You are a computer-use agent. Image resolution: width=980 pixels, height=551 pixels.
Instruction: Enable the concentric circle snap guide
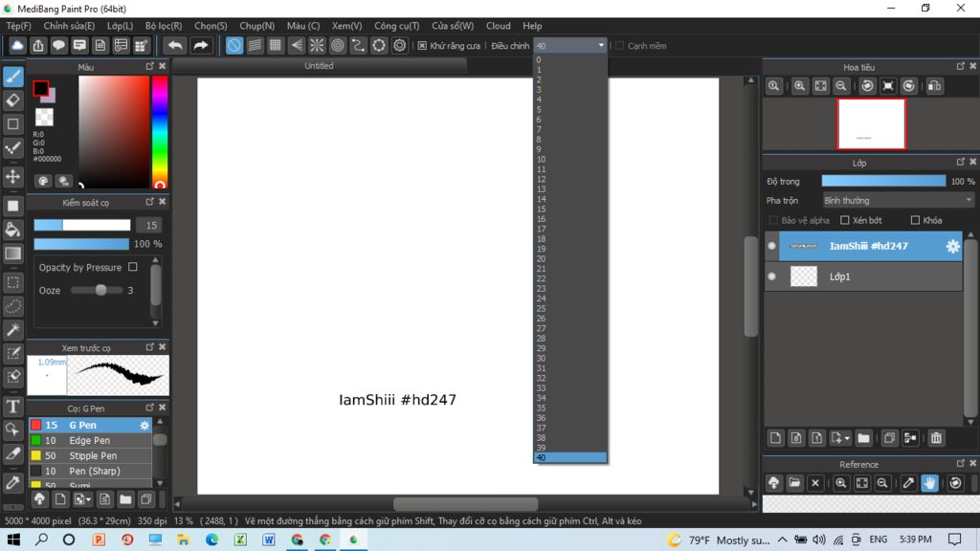point(338,45)
